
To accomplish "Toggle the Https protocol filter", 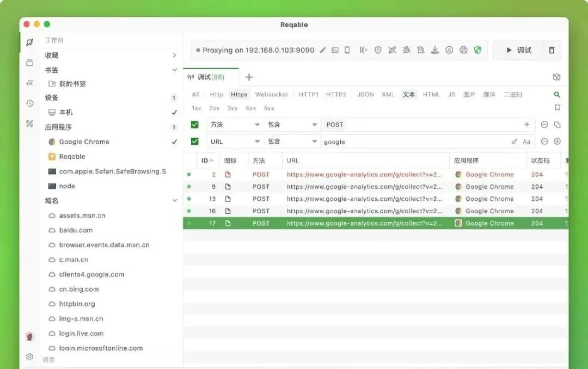I will 239,95.
